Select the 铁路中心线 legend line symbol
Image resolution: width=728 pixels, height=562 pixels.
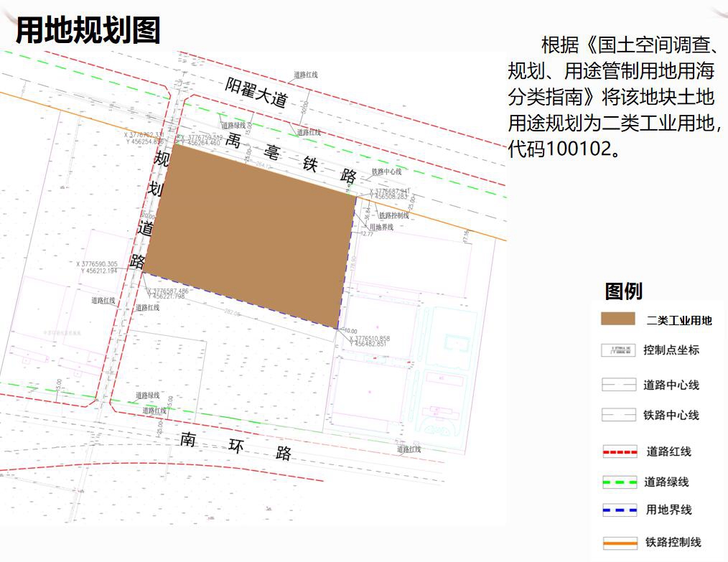(x=618, y=416)
